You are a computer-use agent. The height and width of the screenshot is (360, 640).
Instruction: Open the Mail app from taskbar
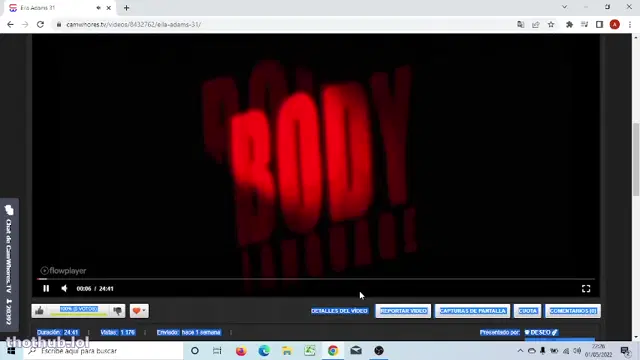coord(356,351)
